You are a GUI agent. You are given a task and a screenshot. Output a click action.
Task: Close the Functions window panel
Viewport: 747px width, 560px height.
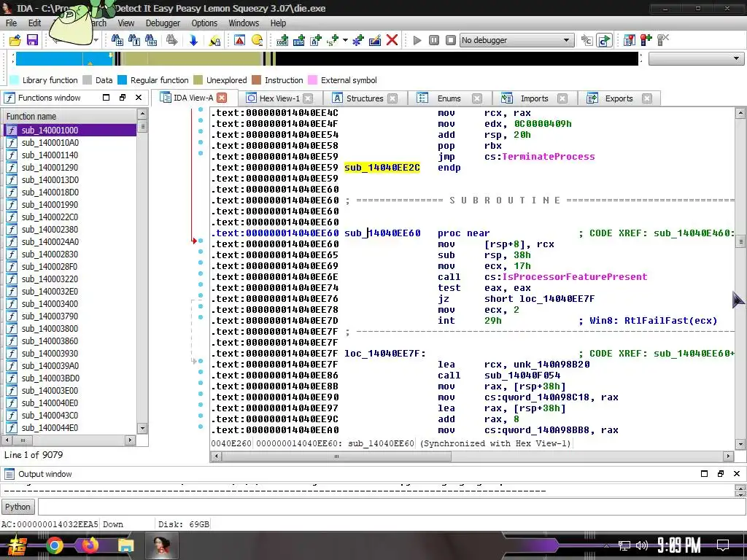pos(139,98)
